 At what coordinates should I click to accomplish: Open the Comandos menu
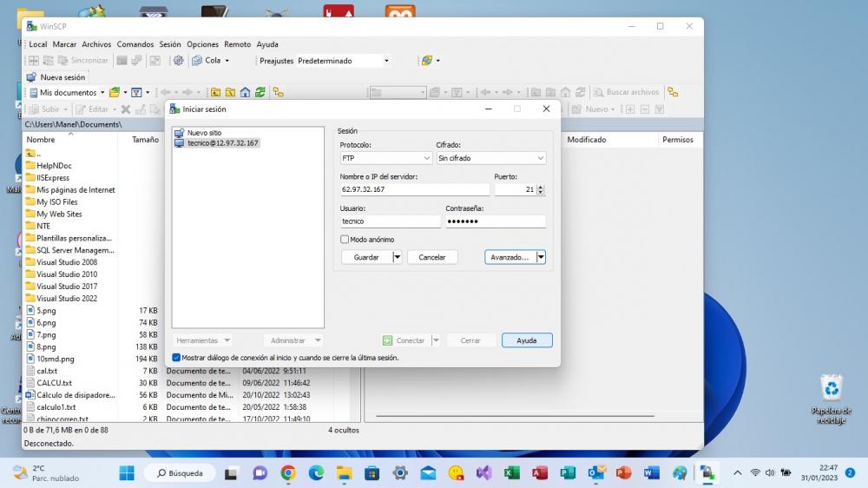(135, 44)
